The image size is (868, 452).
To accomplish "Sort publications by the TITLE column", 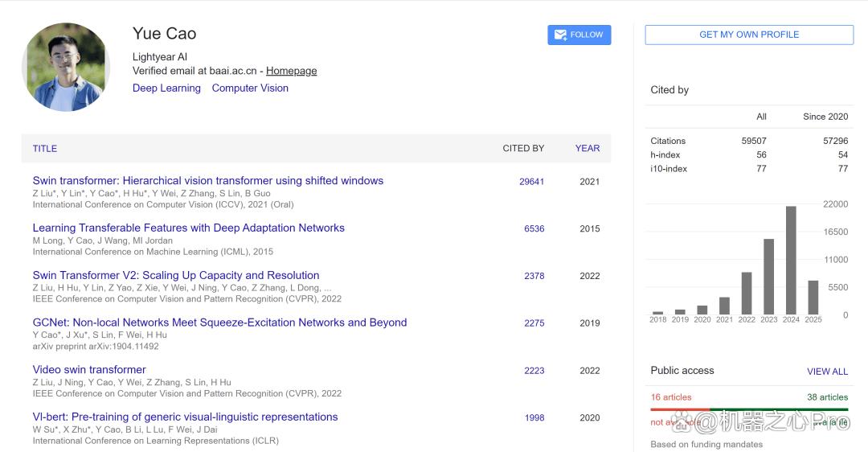I will coord(45,149).
